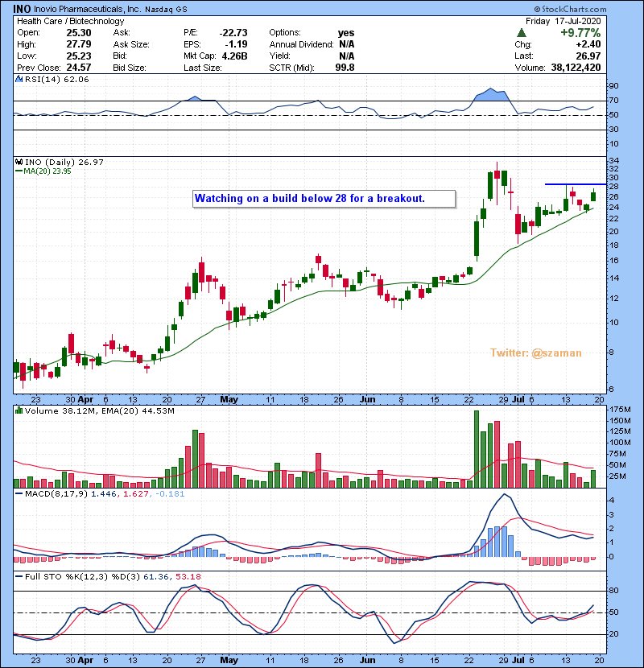Click the INO (Daily) candlestick legend icon
This screenshot has height=668, width=644.
tap(19, 162)
